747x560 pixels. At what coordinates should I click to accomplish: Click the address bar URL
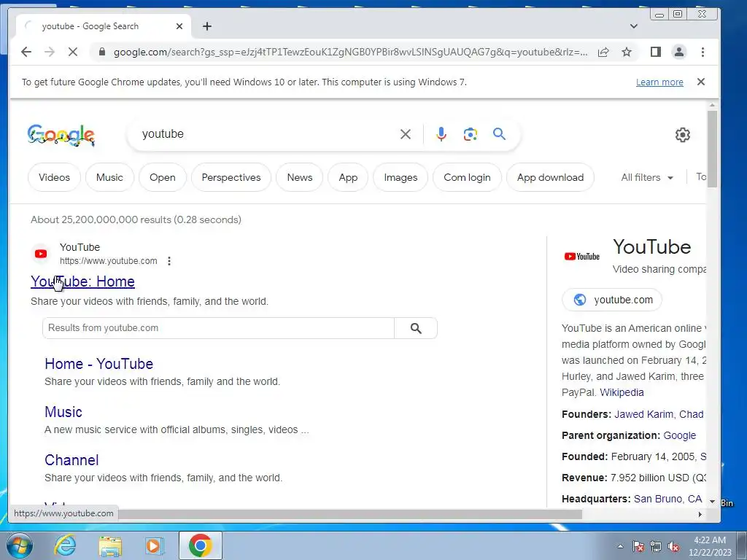(350, 52)
